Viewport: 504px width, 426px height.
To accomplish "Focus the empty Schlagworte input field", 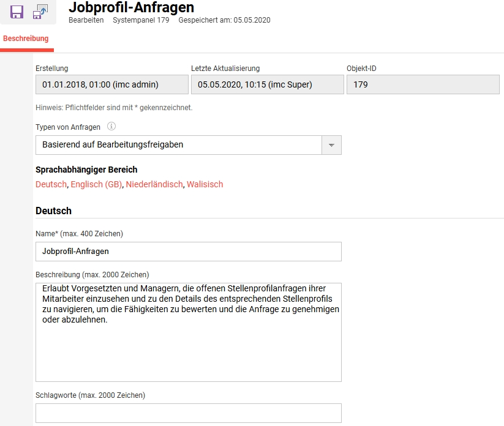I will click(x=189, y=413).
